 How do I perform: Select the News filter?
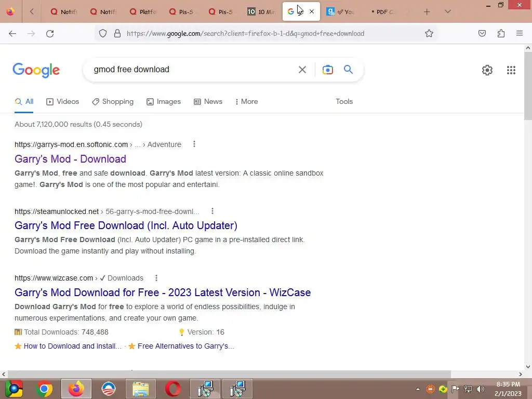[x=208, y=101]
